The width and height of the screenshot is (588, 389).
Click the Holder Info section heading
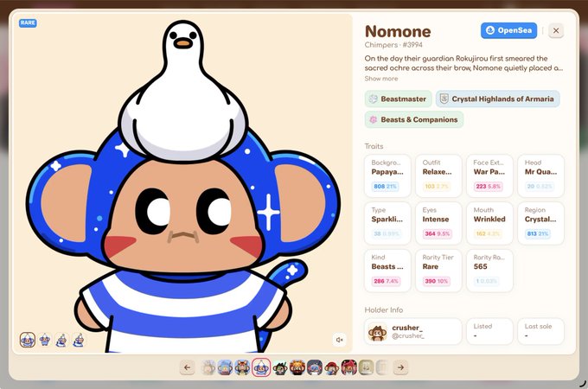point(384,310)
